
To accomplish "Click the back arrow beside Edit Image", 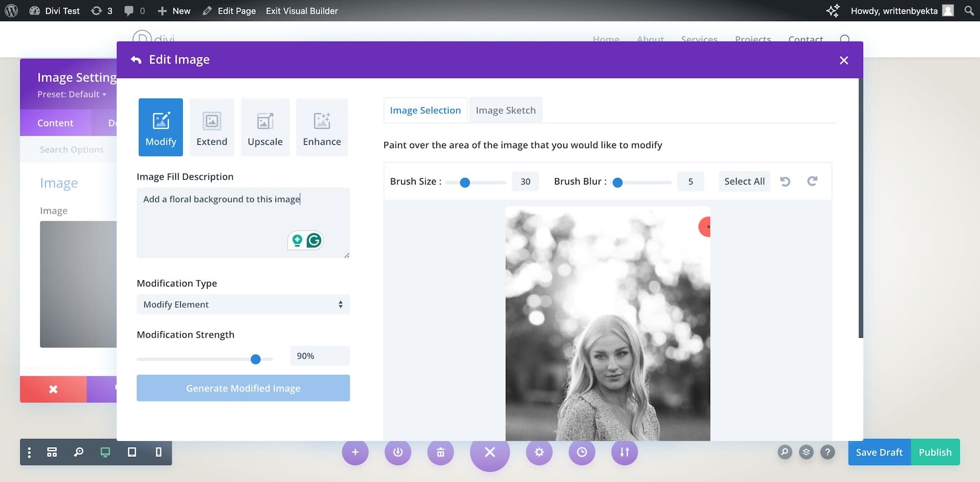I will pyautogui.click(x=136, y=60).
